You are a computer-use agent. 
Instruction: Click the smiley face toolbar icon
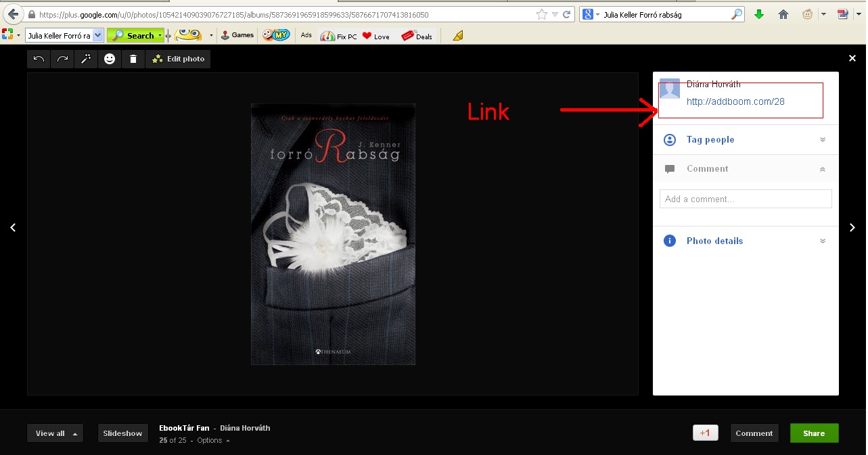(110, 59)
